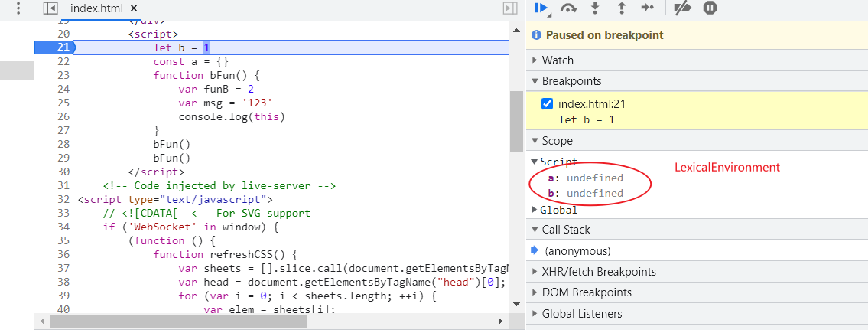This screenshot has height=330, width=868.
Task: Click the vertical scrollbar thumb in editor
Action: pos(516,122)
